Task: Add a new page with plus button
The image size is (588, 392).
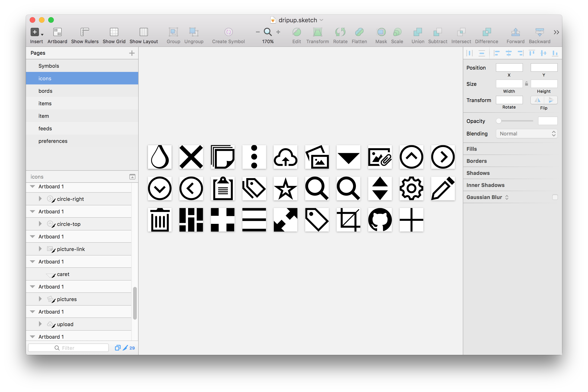Action: tap(132, 53)
